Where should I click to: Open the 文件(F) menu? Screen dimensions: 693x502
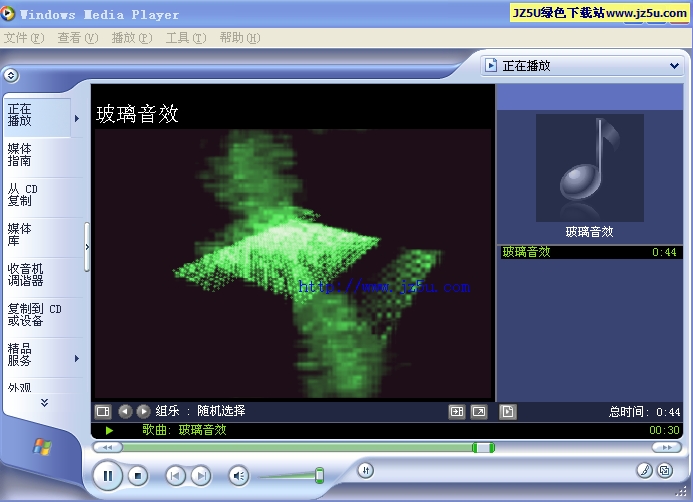click(24, 38)
